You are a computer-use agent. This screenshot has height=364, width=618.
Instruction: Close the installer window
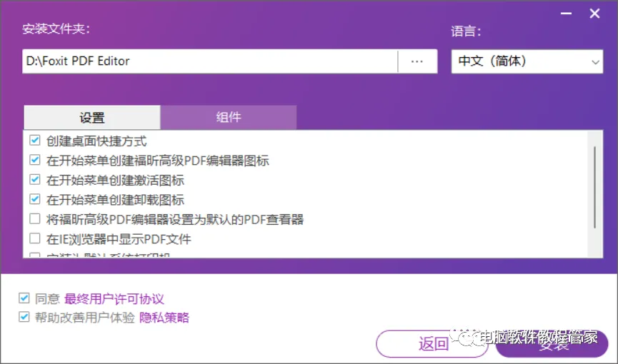point(594,14)
